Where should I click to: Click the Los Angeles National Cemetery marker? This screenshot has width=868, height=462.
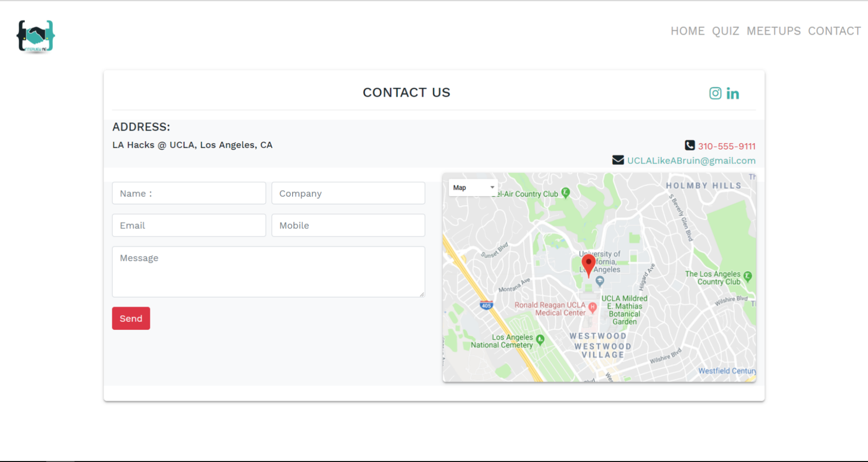click(x=540, y=339)
